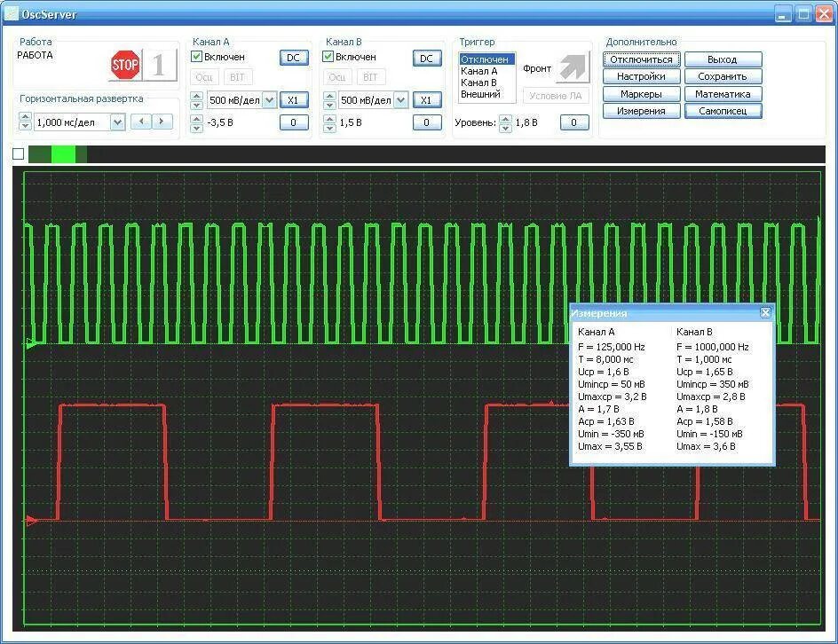Open Настройки settings
Viewport: 838px width, 644px height.
(641, 76)
